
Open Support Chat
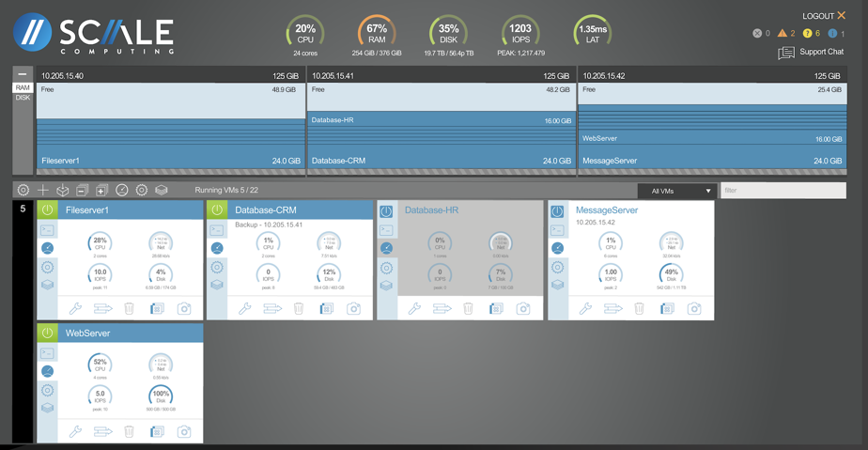(812, 53)
